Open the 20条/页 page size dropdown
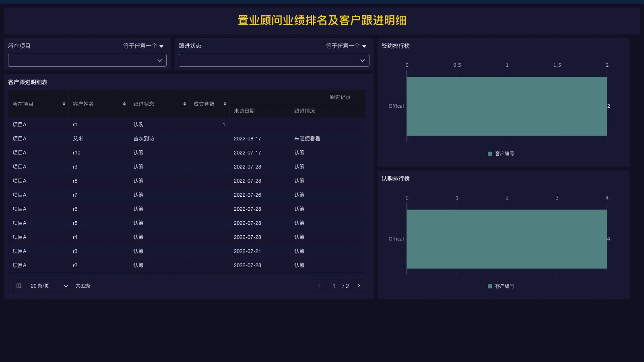 tap(48, 286)
